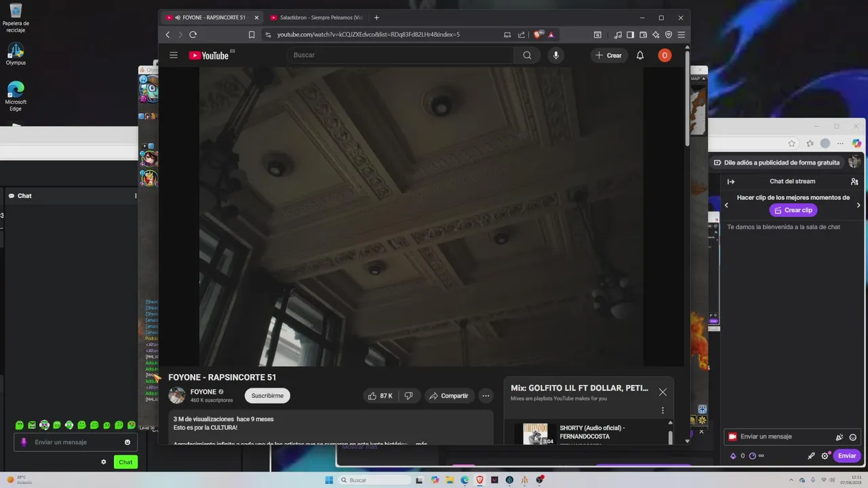Viewport: 868px width, 488px height.
Task: Focus left chat Enviar un mensaje field
Action: (x=75, y=442)
